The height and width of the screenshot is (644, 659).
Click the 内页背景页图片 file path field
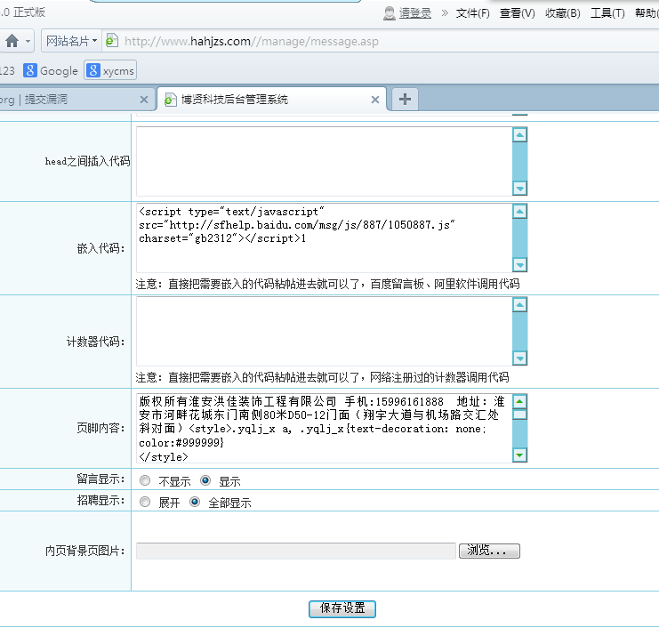click(296, 551)
